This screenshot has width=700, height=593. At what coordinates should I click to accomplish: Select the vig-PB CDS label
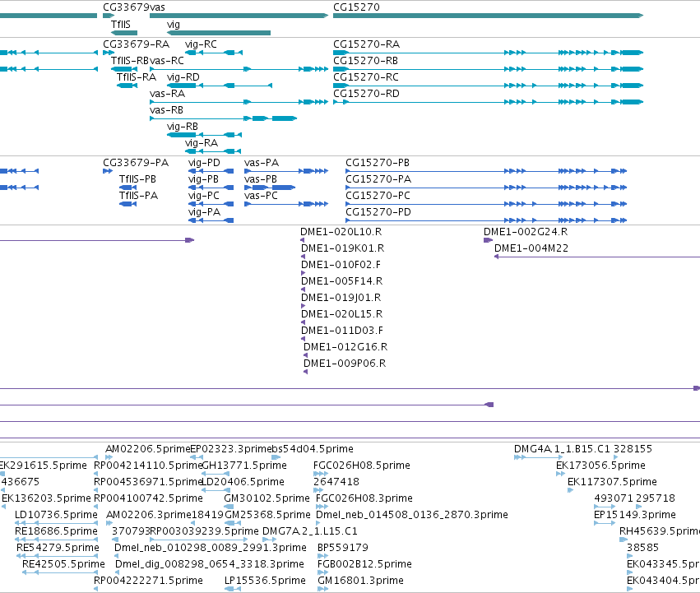pyautogui.click(x=203, y=179)
